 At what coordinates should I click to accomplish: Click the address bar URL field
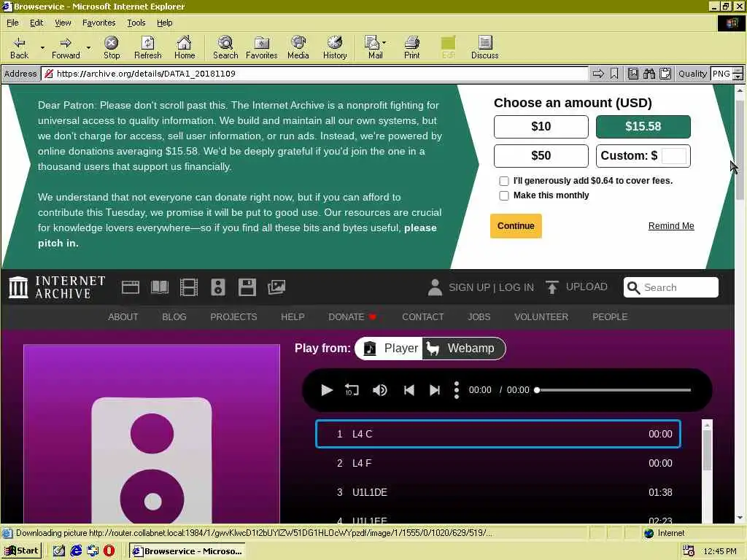coord(314,74)
